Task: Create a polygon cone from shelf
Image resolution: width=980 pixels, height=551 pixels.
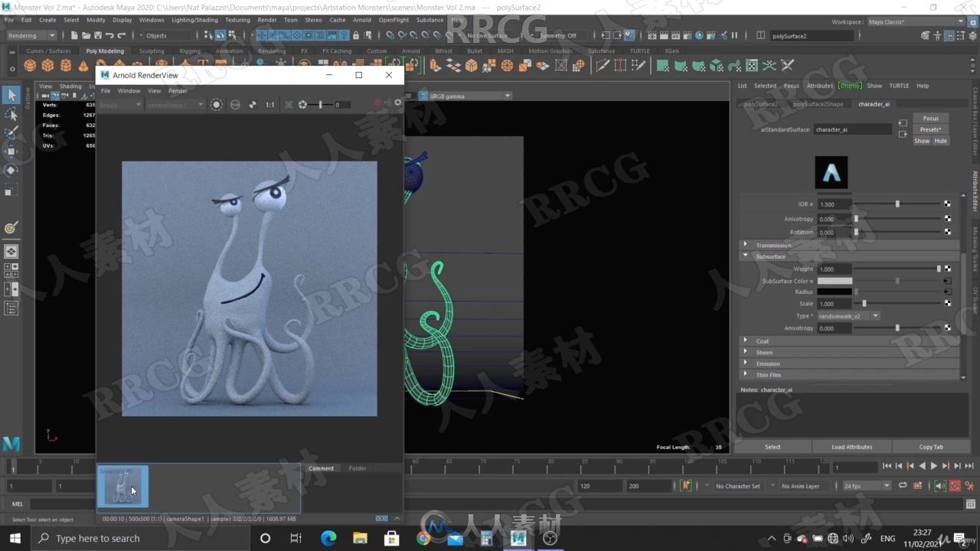Action: [x=83, y=66]
